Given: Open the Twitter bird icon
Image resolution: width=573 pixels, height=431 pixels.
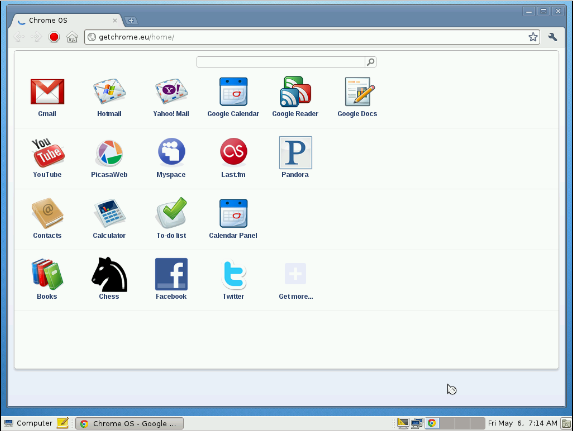Looking at the screenshot, I should tap(234, 275).
